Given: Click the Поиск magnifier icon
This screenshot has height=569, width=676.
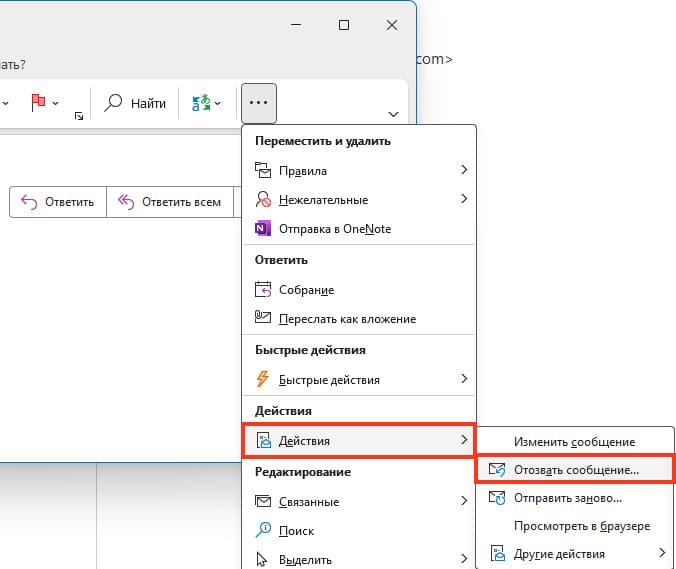Looking at the screenshot, I should 263,530.
